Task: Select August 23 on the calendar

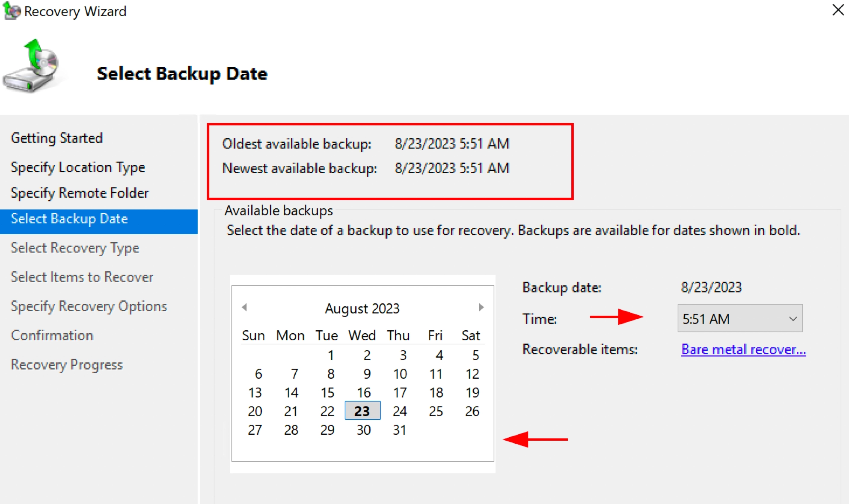Action: click(363, 411)
